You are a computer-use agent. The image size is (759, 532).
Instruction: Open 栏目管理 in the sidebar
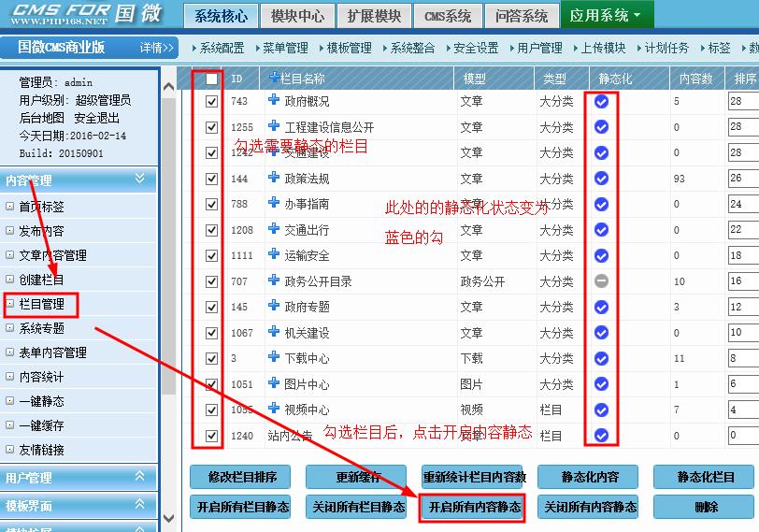[x=41, y=304]
